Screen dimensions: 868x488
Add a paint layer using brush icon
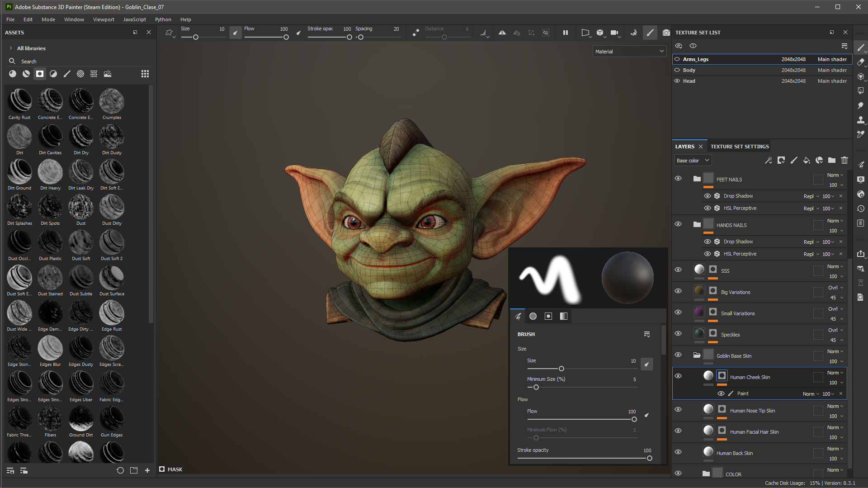click(x=793, y=161)
